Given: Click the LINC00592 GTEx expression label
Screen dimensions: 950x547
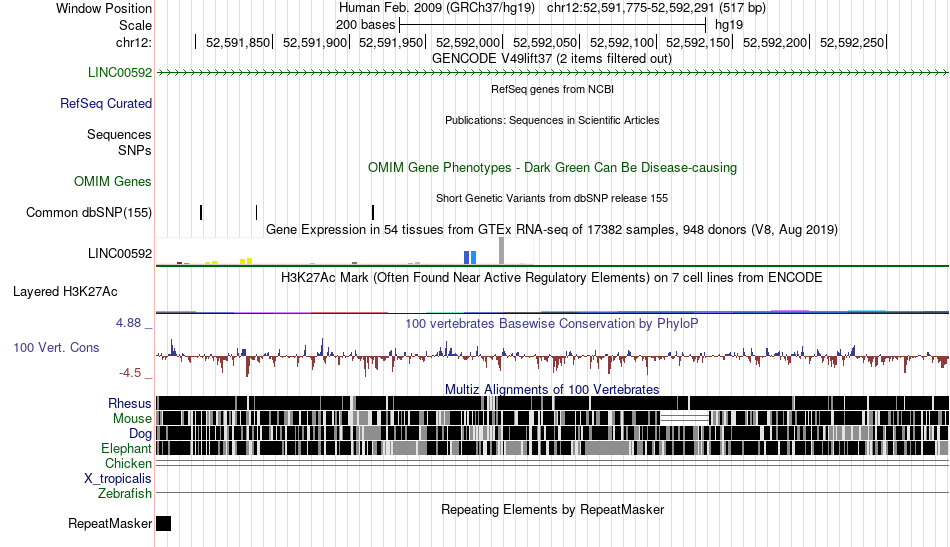Looking at the screenshot, I should point(120,253).
